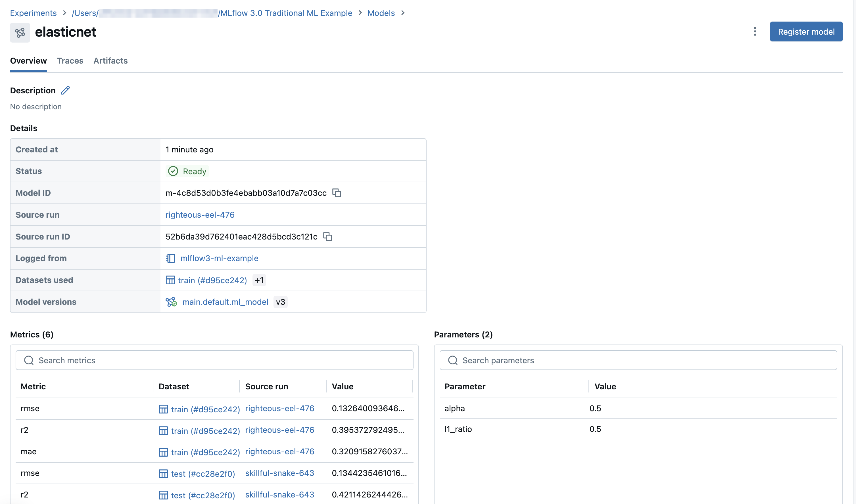Screen dimensions: 856x504
Task: Click the chevron after Models breadcrumb
Action: click(x=403, y=13)
